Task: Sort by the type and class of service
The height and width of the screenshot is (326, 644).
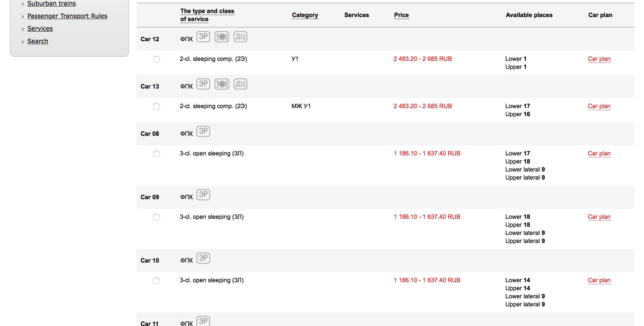Action: click(x=207, y=15)
